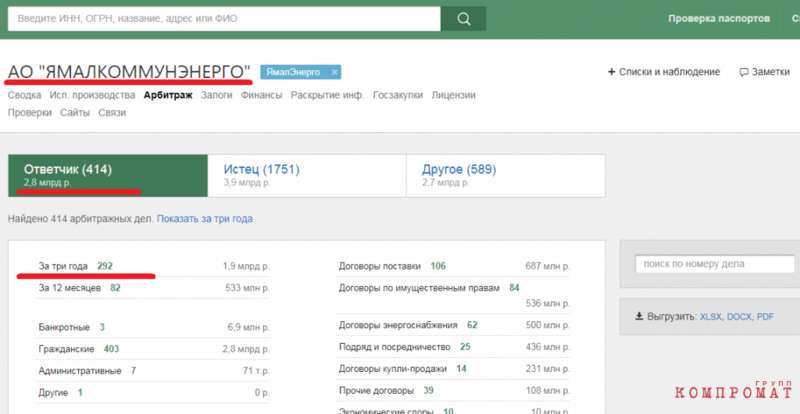800x414 pixels.
Task: Open the Проверки section
Action: pyautogui.click(x=30, y=113)
